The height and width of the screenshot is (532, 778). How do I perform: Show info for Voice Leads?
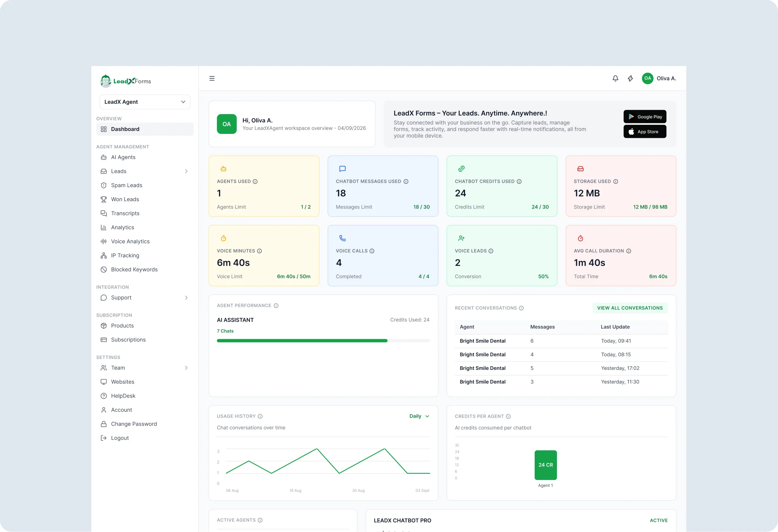click(x=491, y=251)
